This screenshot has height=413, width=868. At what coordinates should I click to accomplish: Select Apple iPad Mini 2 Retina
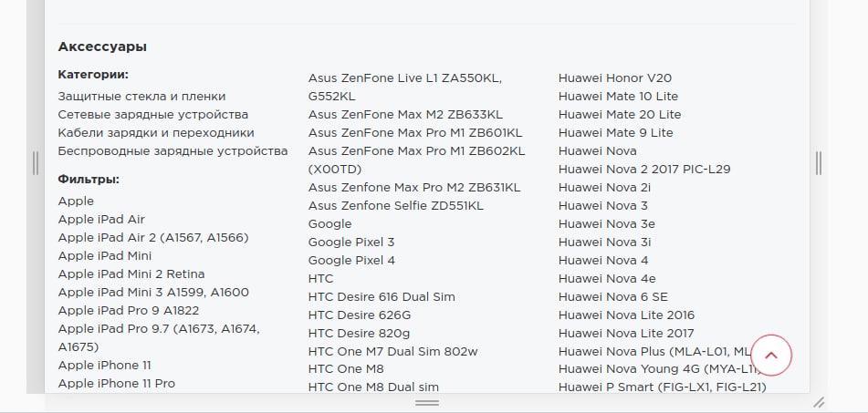(x=131, y=274)
